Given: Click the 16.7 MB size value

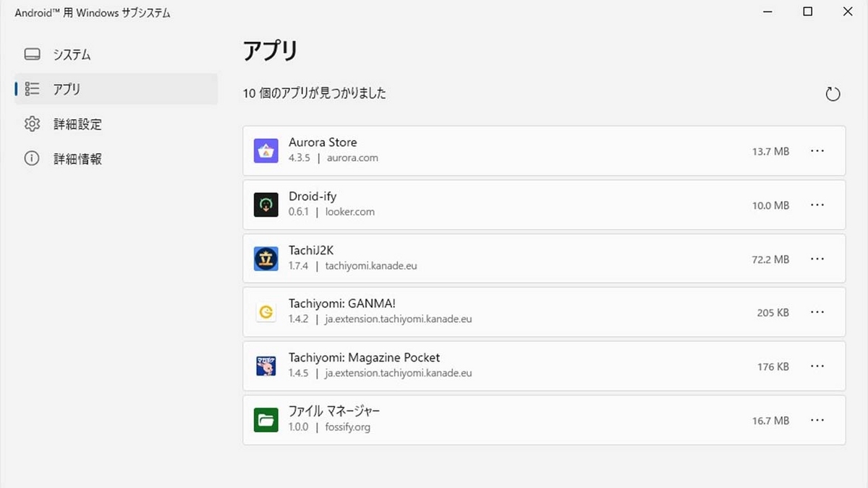Looking at the screenshot, I should [x=770, y=421].
